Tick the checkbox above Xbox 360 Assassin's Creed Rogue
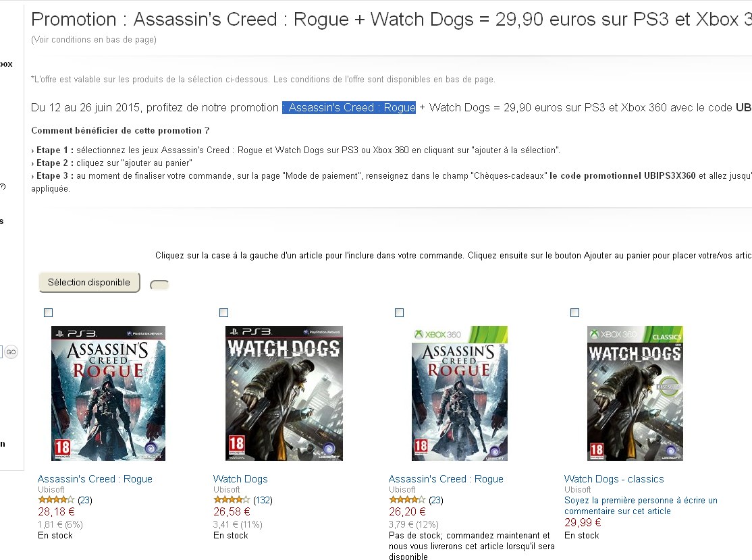 [399, 312]
